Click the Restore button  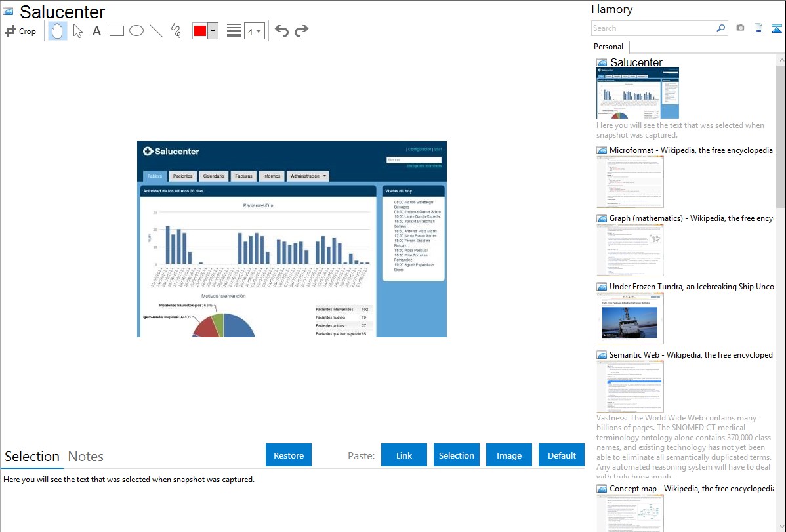tap(289, 455)
